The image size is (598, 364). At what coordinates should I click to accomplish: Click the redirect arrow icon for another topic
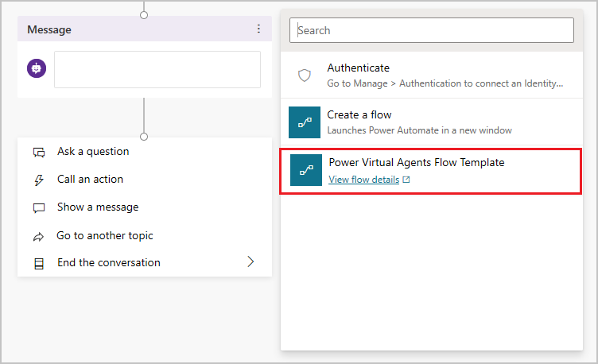[x=38, y=237]
